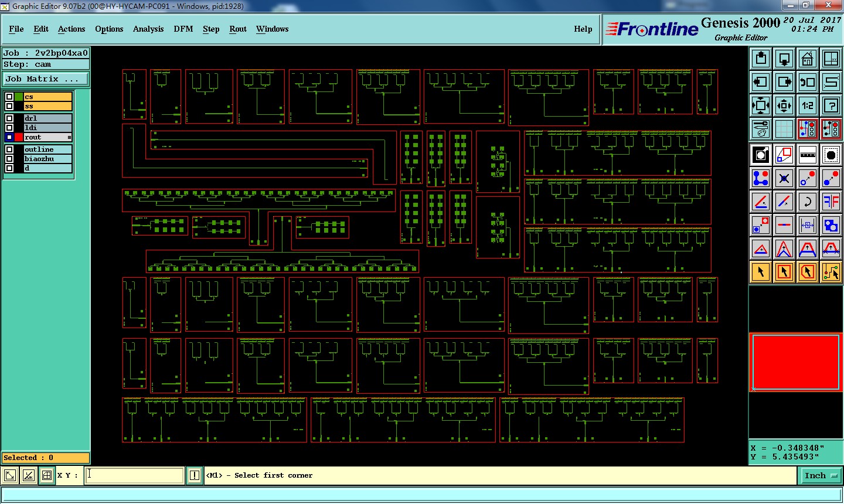Expand the rout layer small marker
This screenshot has height=504, width=844.
[x=69, y=138]
